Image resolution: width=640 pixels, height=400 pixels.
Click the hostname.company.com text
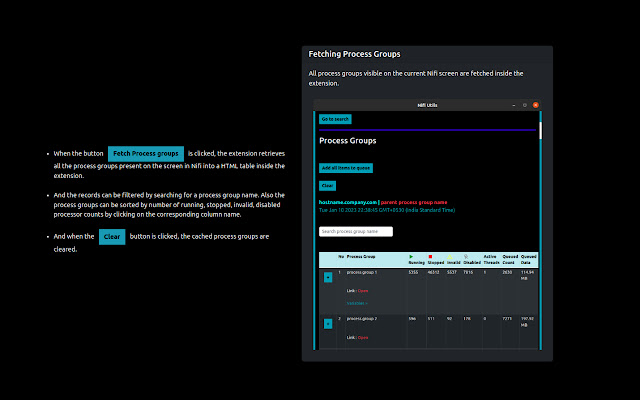point(348,202)
